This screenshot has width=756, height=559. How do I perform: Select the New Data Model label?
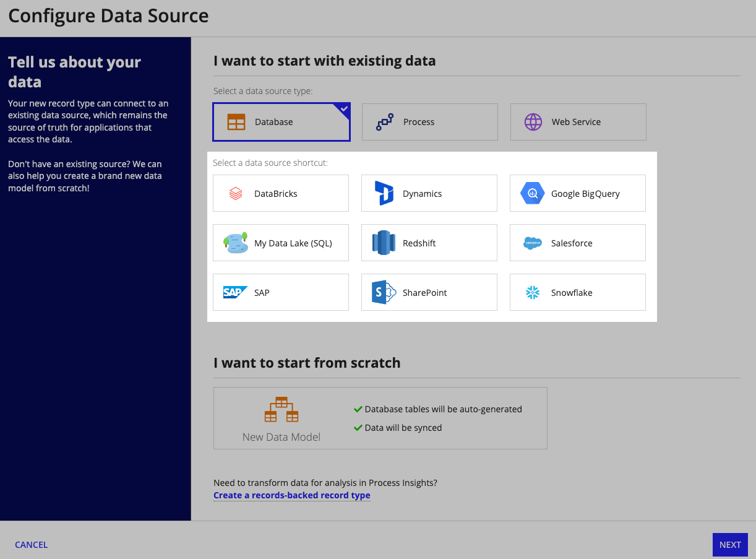coord(281,437)
